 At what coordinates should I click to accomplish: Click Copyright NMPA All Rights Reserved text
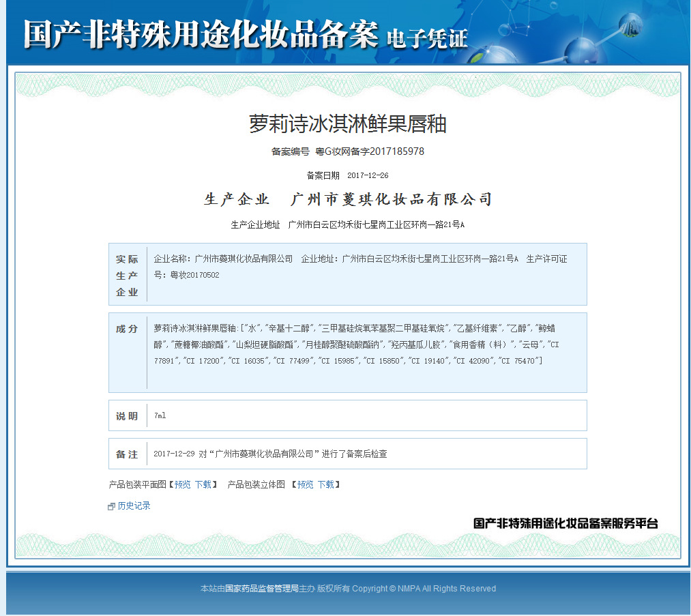(424, 589)
